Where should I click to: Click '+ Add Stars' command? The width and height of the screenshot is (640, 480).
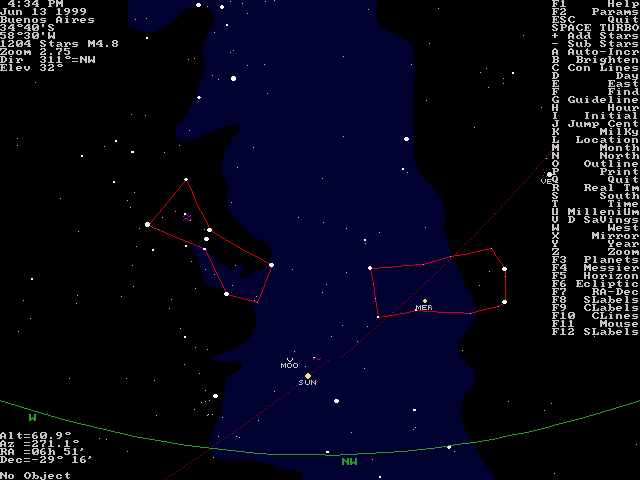pyautogui.click(x=596, y=36)
